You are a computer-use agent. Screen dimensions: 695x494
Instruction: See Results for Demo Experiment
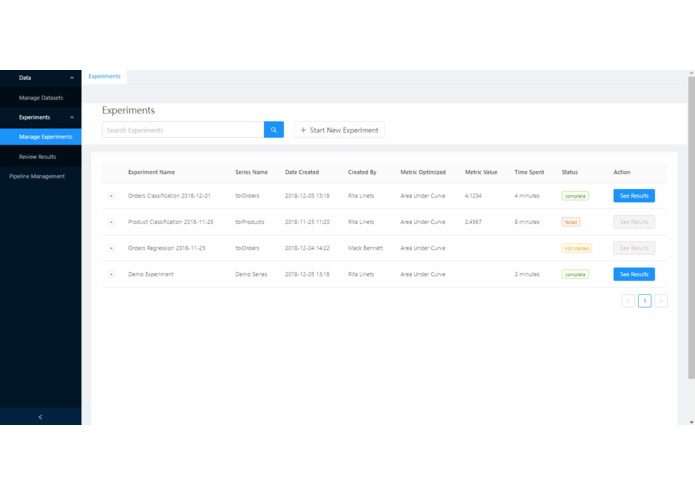634,274
